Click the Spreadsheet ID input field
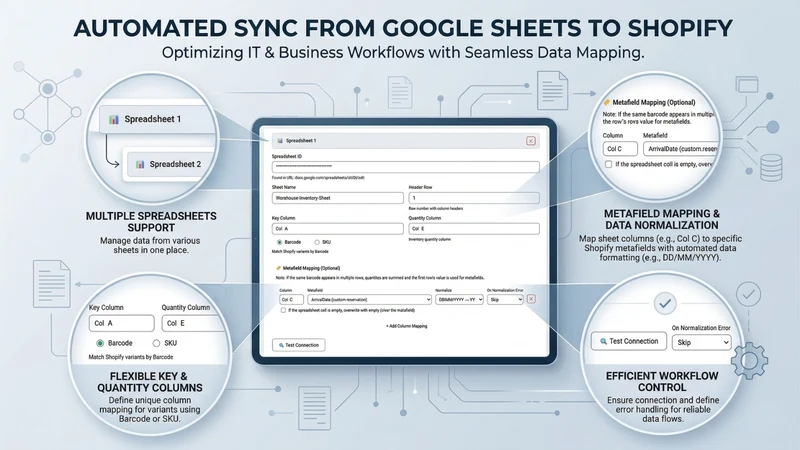The height and width of the screenshot is (450, 800). (406, 166)
